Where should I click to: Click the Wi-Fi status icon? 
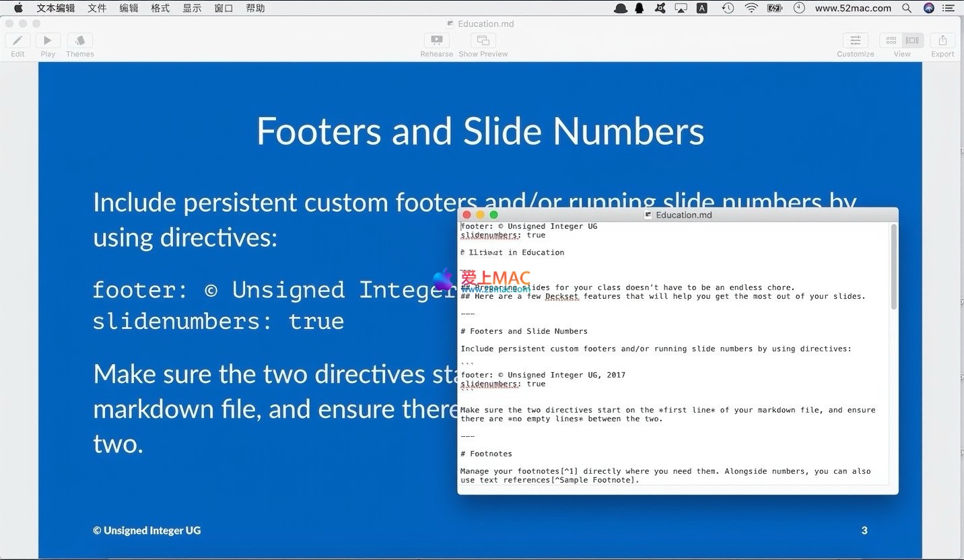tap(751, 8)
